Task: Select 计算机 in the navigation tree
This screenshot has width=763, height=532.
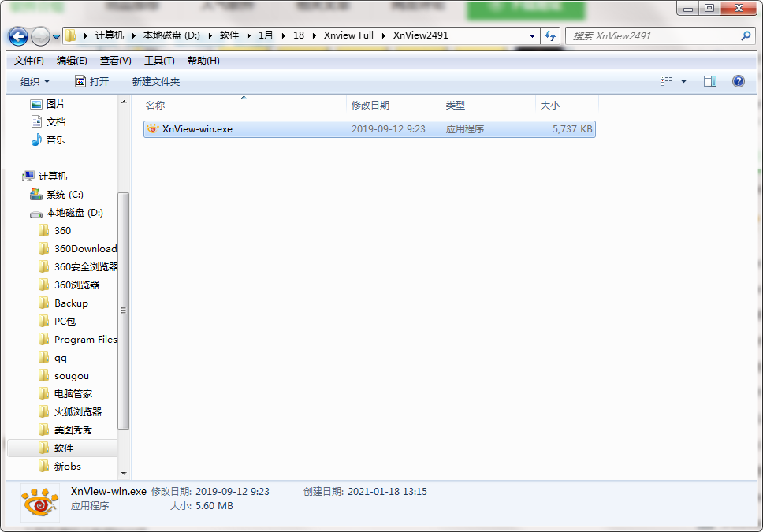Action: point(45,177)
